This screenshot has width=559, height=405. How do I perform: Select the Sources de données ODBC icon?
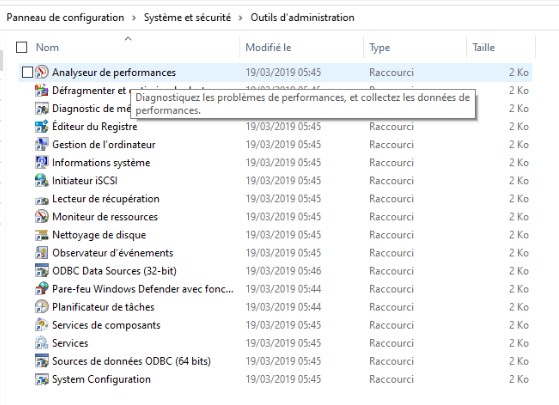point(42,361)
